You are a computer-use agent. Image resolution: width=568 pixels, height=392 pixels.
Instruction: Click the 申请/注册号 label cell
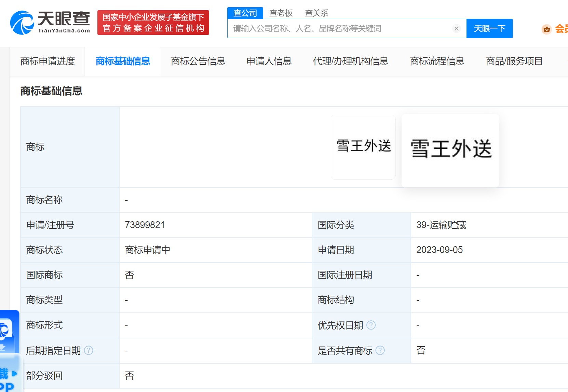(70, 225)
